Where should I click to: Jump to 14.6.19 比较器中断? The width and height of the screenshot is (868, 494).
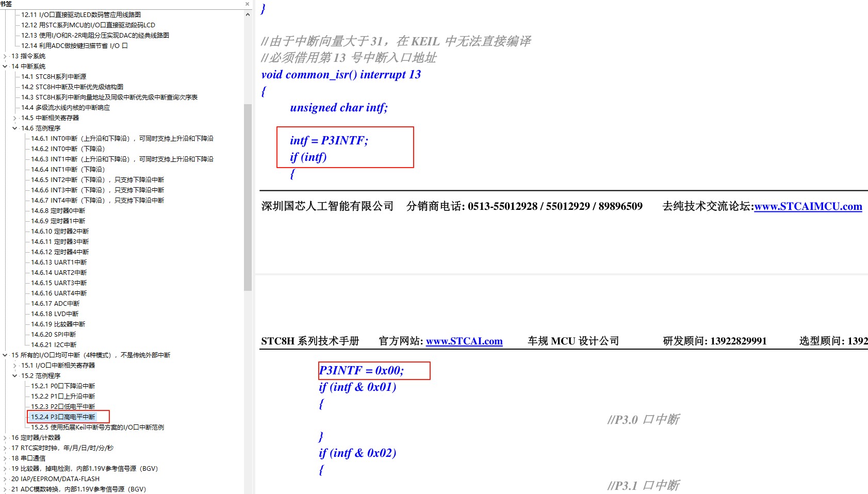(58, 324)
